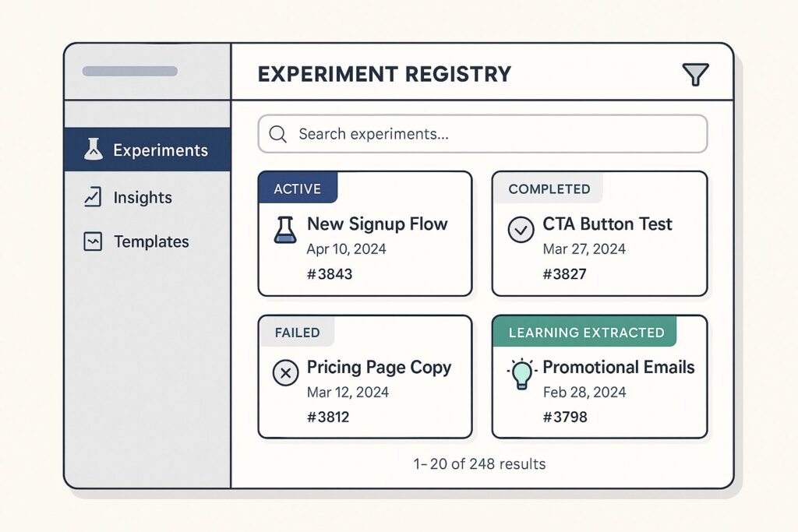This screenshot has height=532, width=798.
Task: Open Templates in the sidebar
Action: point(151,241)
